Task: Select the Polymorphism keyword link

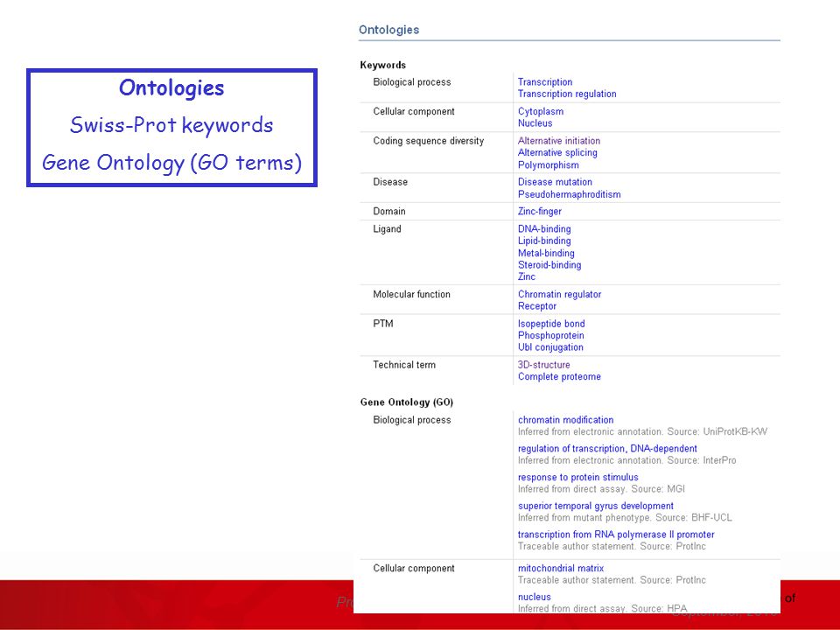Action: tap(548, 165)
